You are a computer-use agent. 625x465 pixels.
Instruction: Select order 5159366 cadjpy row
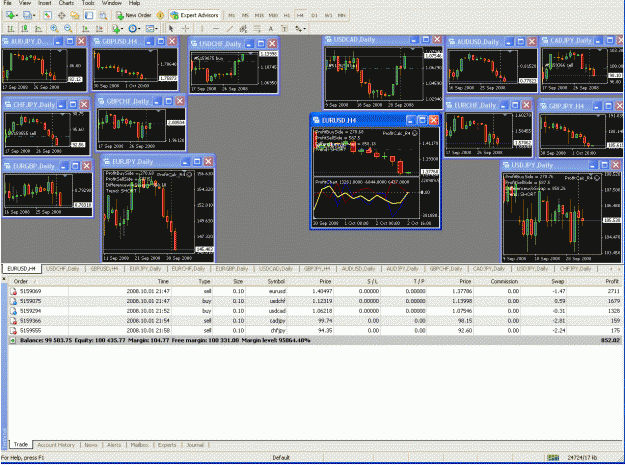315,321
